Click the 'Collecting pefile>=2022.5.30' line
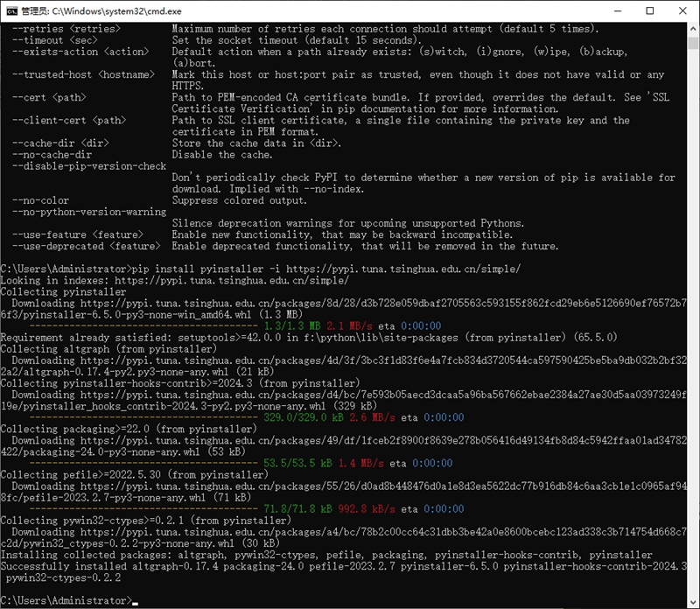Screen dimensions: 700x609 tap(135, 475)
